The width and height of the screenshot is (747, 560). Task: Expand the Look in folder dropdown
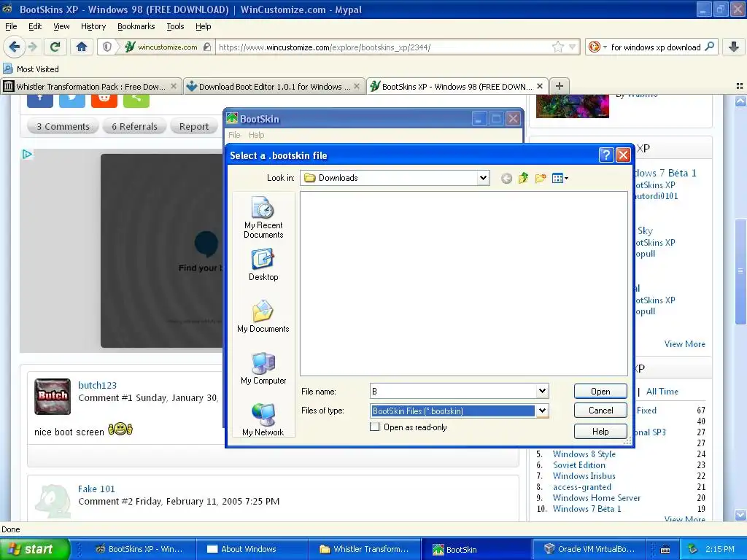[x=483, y=178]
